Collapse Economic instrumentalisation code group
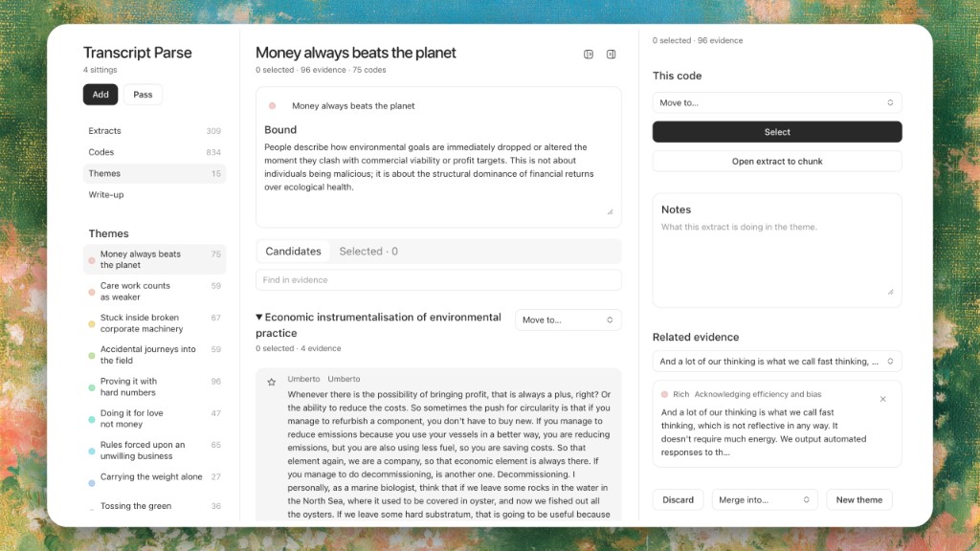This screenshot has height=551, width=980. click(258, 318)
